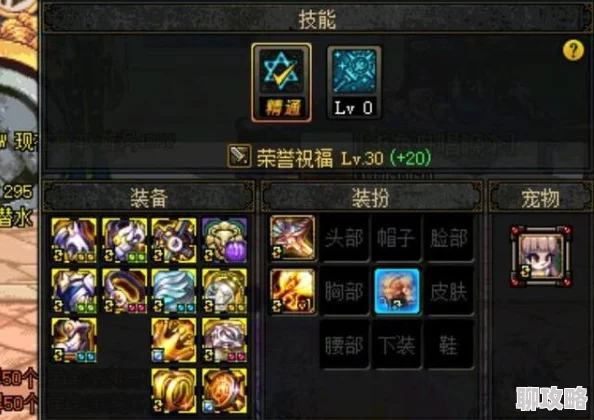Click the empty 帽子 costume slot
The image size is (594, 420).
396,238
